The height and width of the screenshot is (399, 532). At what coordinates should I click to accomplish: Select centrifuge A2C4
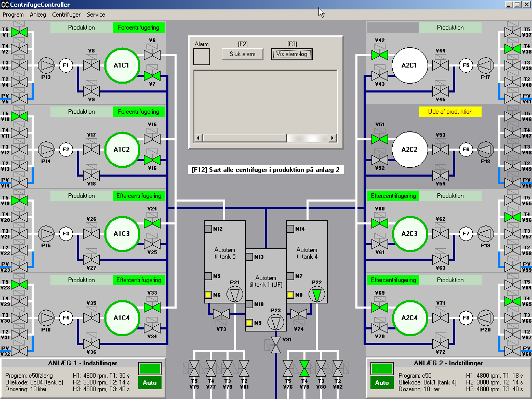coord(409,318)
